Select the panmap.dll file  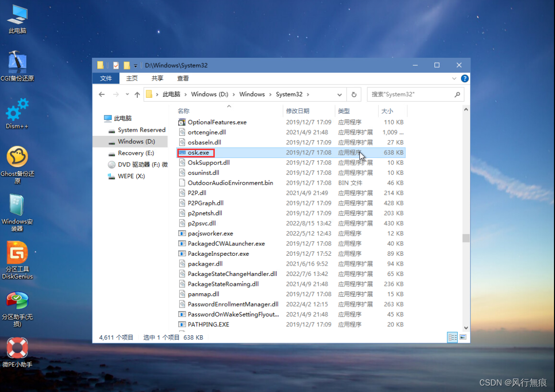[203, 294]
